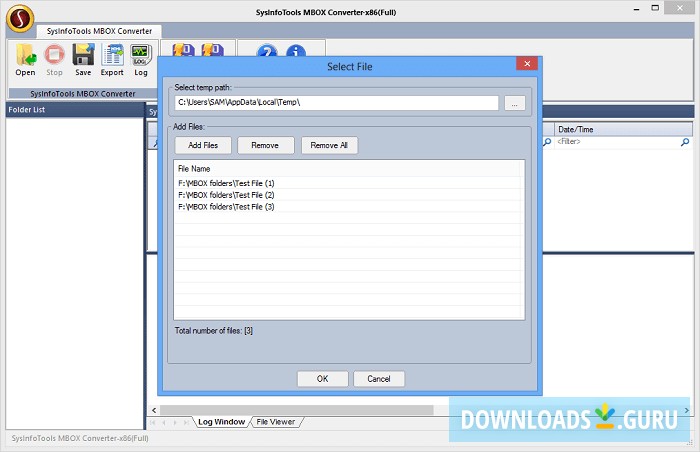Viewport: 700px width, 452px height.
Task: Click the Remove button
Action: [x=265, y=145]
